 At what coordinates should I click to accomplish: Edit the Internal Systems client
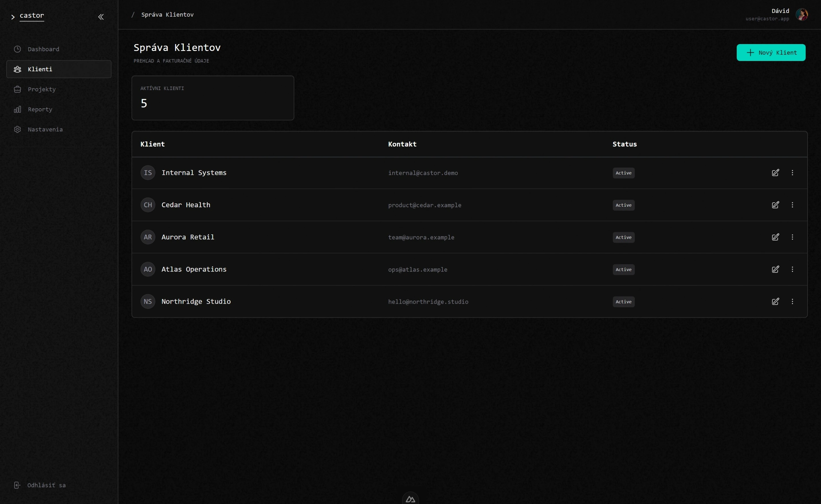point(775,173)
